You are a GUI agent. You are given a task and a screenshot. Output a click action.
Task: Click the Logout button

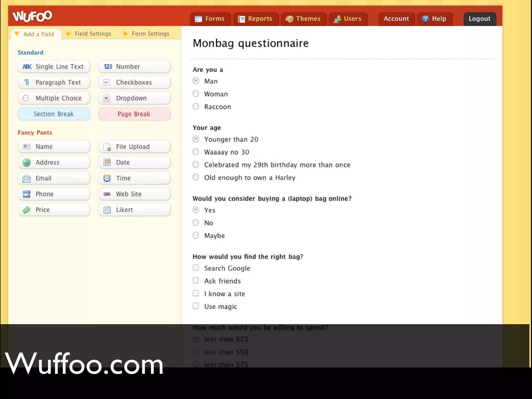[480, 19]
